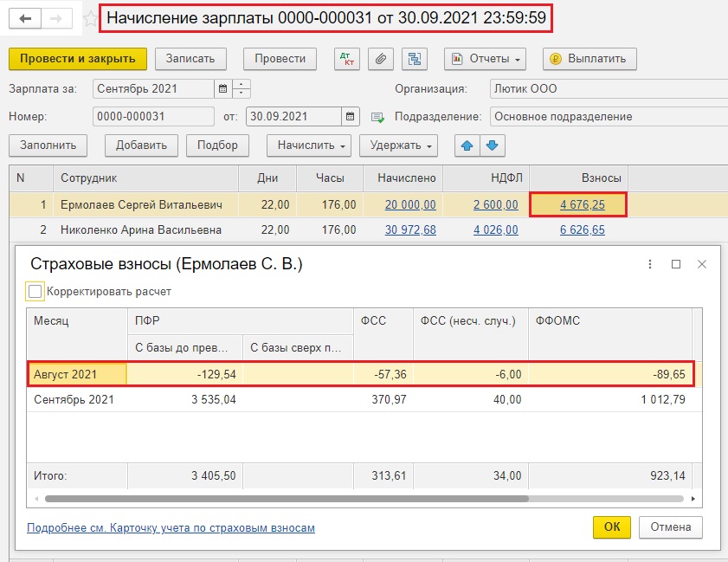Click the ФСС (несч. случ.) column header
The width and height of the screenshot is (728, 562).
click(x=470, y=334)
